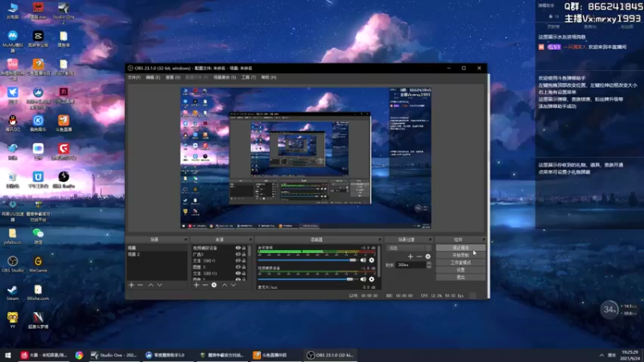Open transition properties gear icon

pos(428,257)
